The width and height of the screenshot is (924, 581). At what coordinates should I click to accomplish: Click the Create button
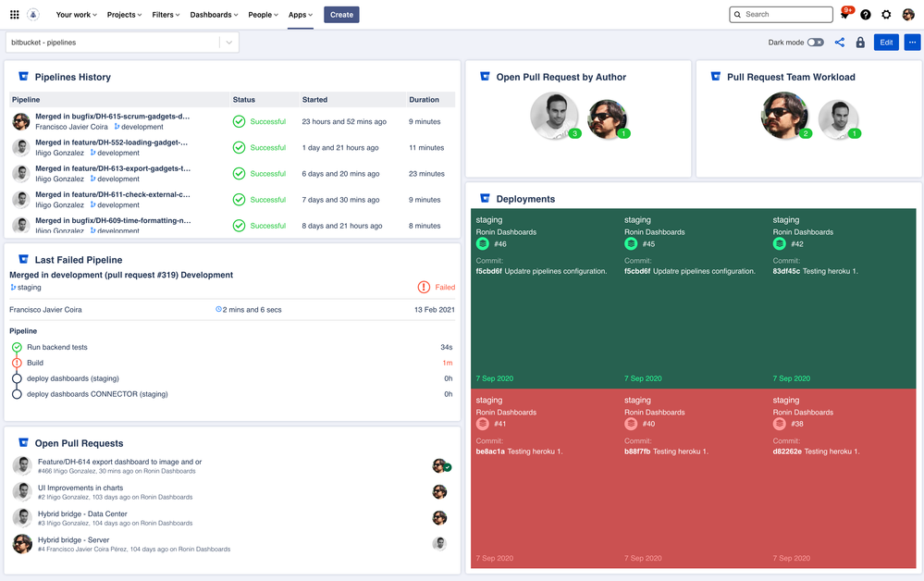pos(340,14)
